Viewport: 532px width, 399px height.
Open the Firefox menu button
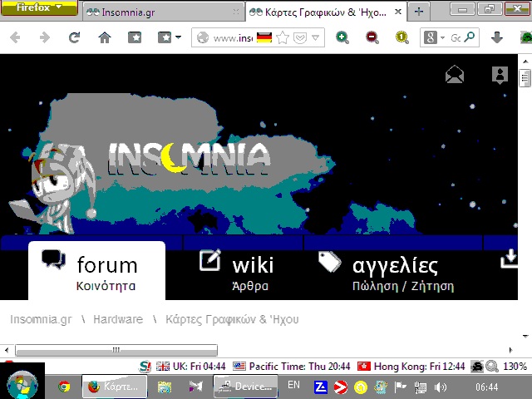pyautogui.click(x=39, y=7)
